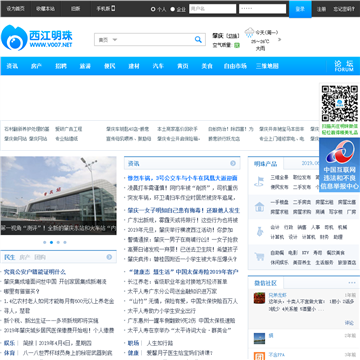
Task: Click the 评论 link under 兄弟龙虾 post
Action: pyautogui.click(x=349, y=323)
